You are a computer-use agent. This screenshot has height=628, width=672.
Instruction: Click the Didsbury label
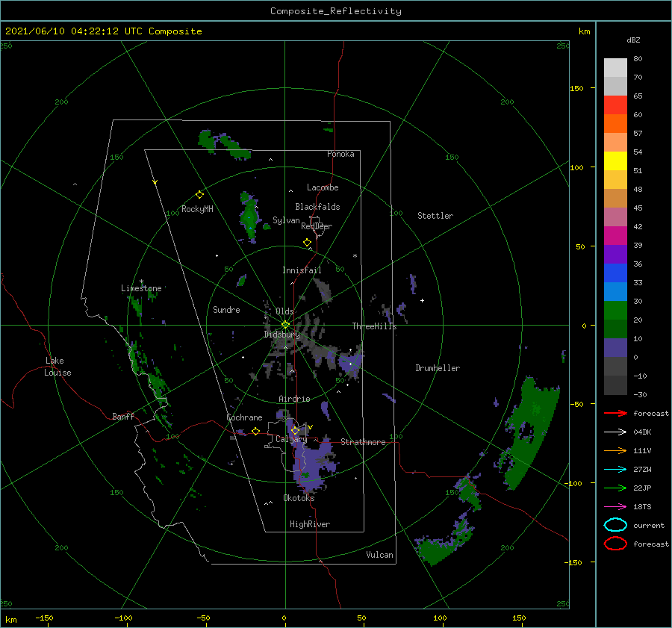pos(281,335)
